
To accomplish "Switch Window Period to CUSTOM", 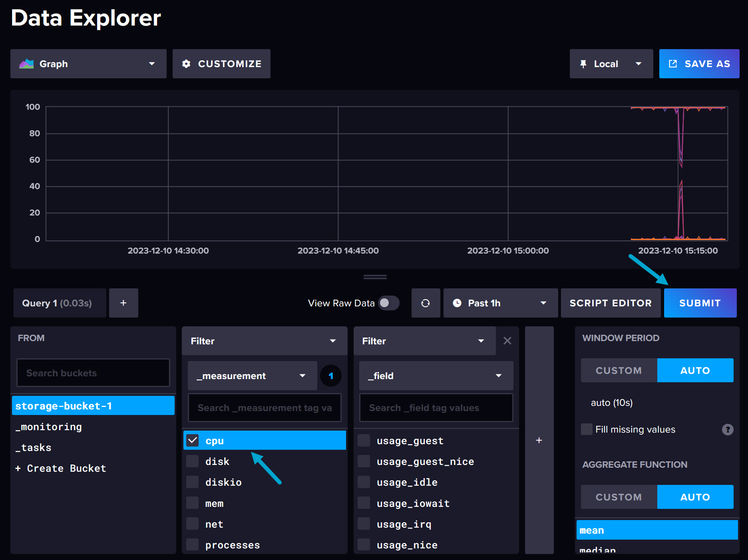I will click(618, 370).
